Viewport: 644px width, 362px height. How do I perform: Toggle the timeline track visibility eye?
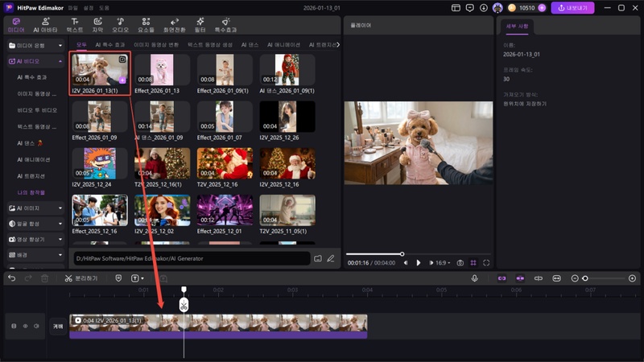25,327
